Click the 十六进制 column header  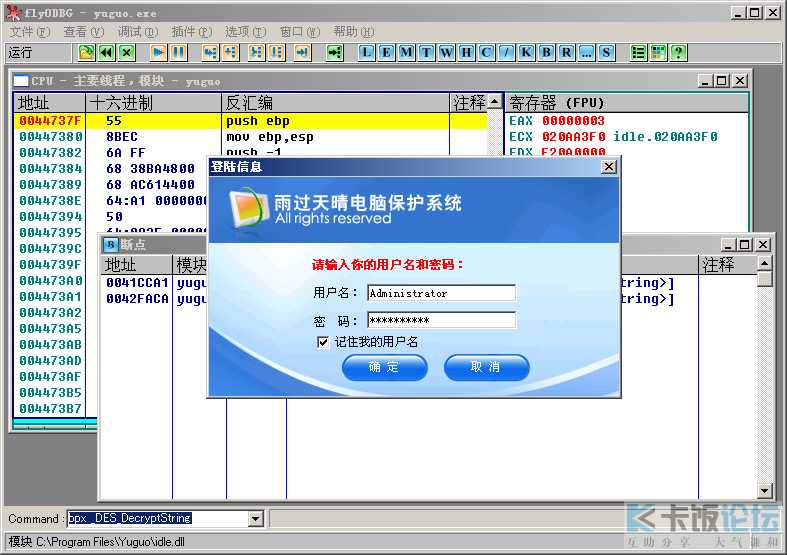pos(154,103)
